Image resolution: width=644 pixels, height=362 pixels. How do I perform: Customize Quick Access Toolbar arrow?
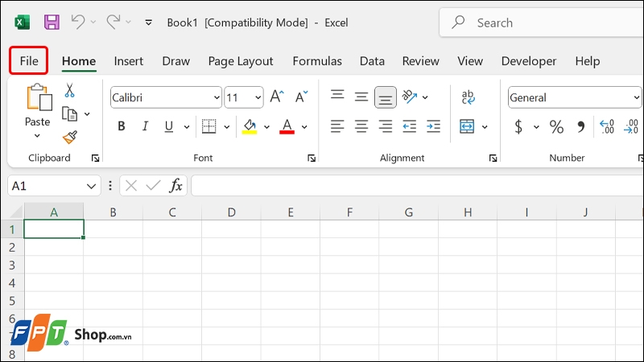pyautogui.click(x=149, y=23)
